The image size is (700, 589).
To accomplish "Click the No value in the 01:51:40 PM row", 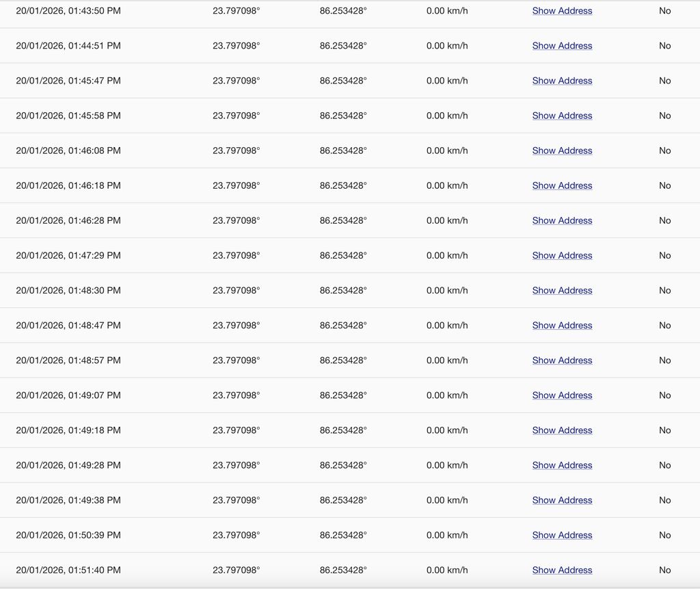I will (x=664, y=570).
